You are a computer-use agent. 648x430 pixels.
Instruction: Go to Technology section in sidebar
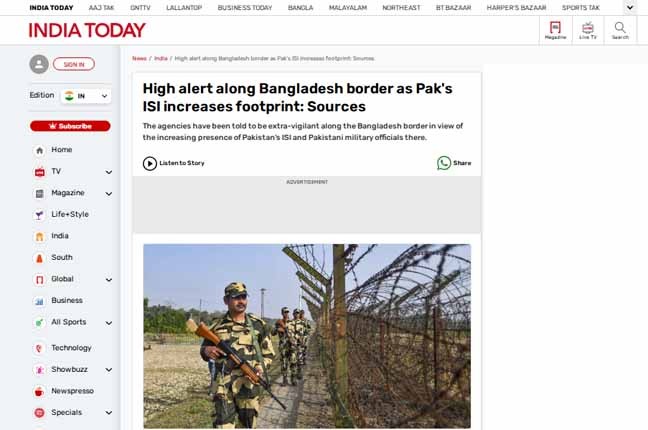tap(71, 348)
